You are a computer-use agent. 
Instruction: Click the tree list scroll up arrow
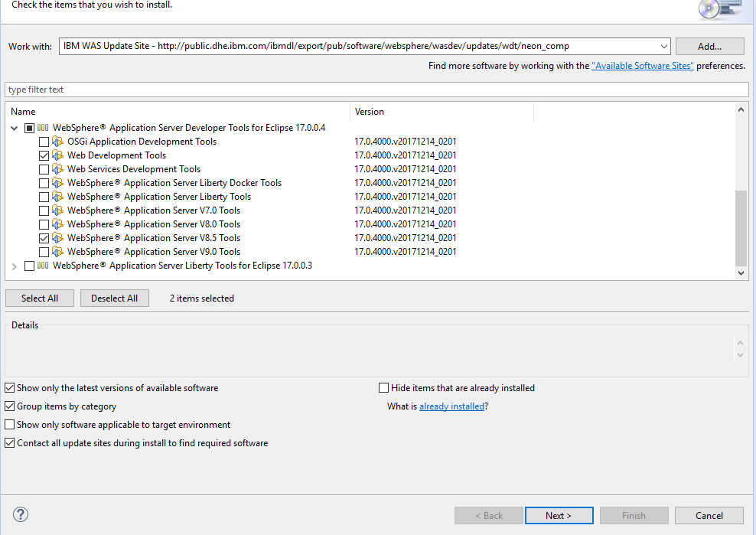(x=741, y=109)
